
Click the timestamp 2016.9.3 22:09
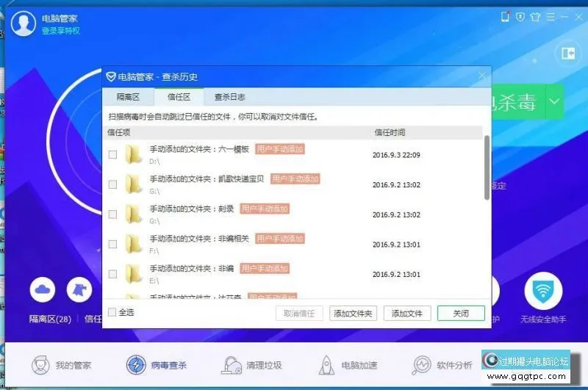click(x=396, y=155)
